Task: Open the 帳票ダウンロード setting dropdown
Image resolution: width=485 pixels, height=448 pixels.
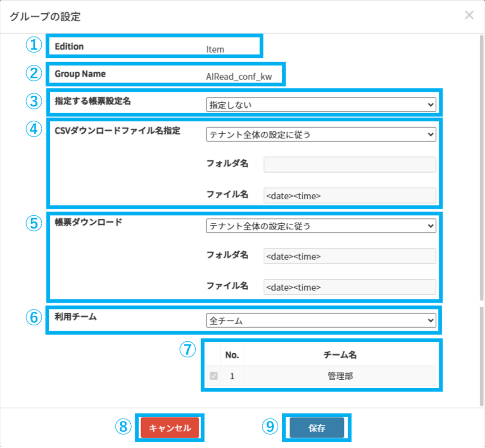Action: pos(321,227)
